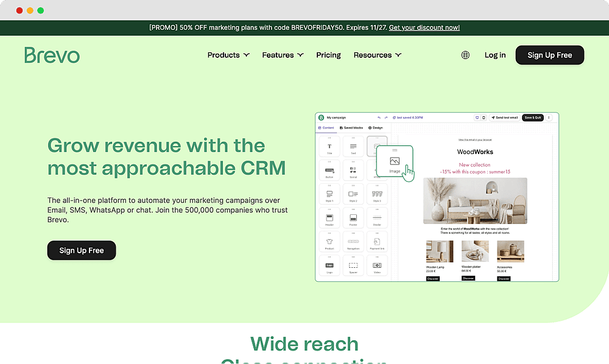Viewport: 609px width, 364px height.
Task: Click the redo arrow in editor preview
Action: (386, 117)
